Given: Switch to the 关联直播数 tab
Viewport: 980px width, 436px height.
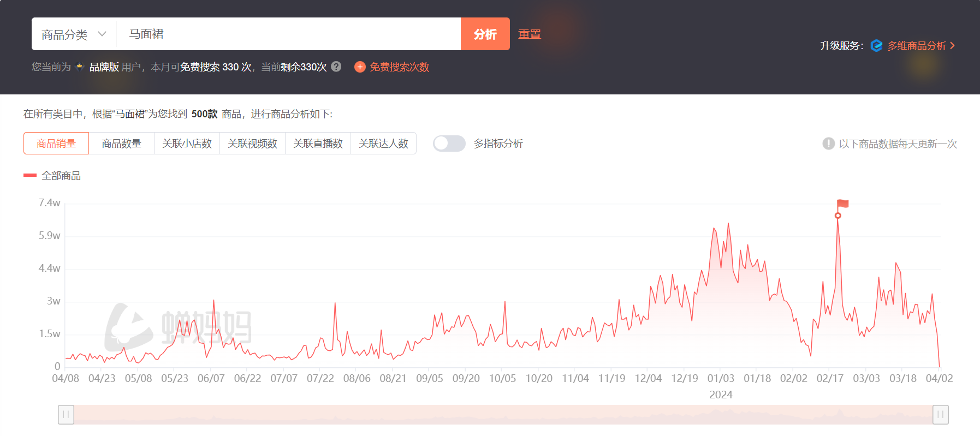Looking at the screenshot, I should pos(318,144).
